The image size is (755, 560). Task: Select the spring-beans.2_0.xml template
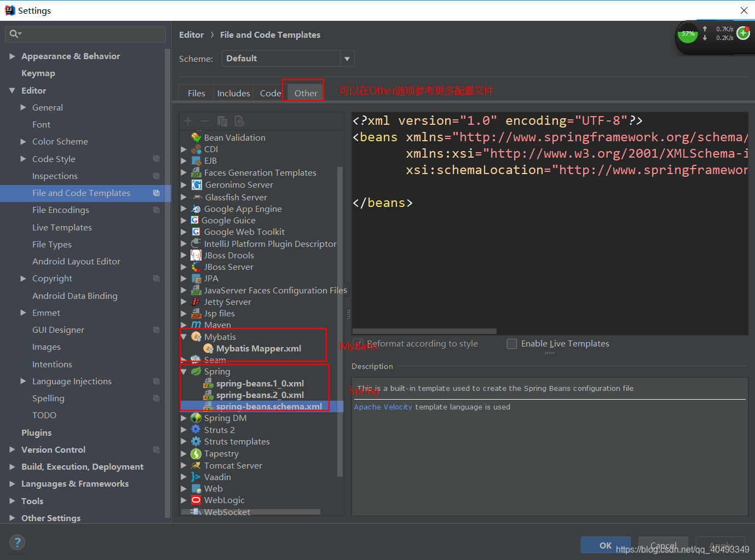260,395
